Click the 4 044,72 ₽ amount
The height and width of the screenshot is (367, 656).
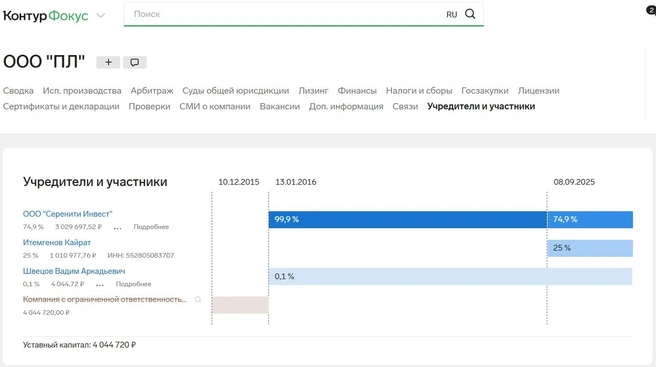point(67,284)
